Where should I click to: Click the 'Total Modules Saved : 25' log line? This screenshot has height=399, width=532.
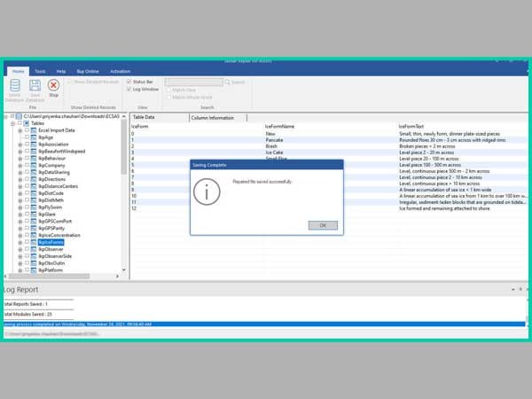27,314
